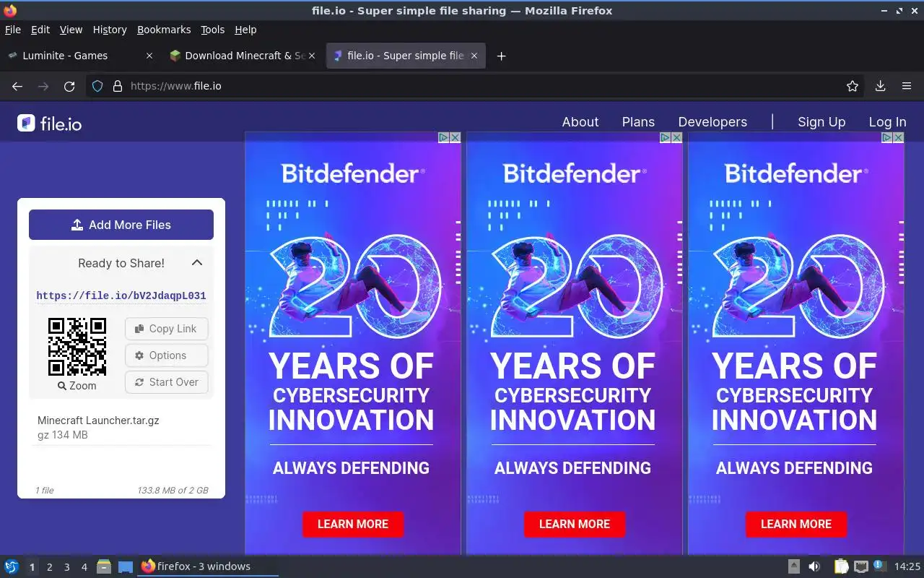Select the https://file.io/bV2JdaqpL031 share link

[x=121, y=296]
